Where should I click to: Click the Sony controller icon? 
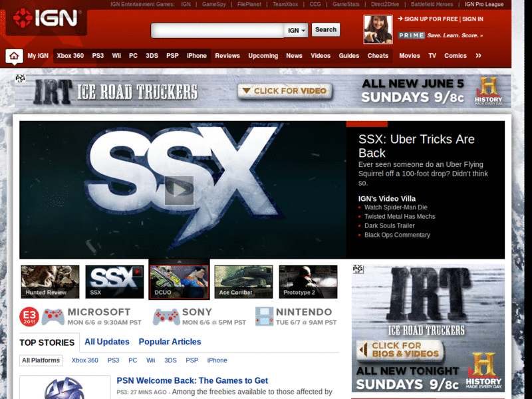coord(166,317)
